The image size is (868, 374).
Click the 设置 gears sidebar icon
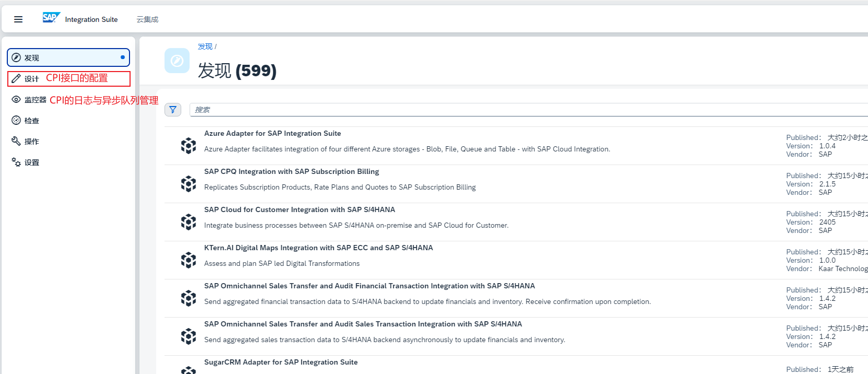click(x=16, y=162)
